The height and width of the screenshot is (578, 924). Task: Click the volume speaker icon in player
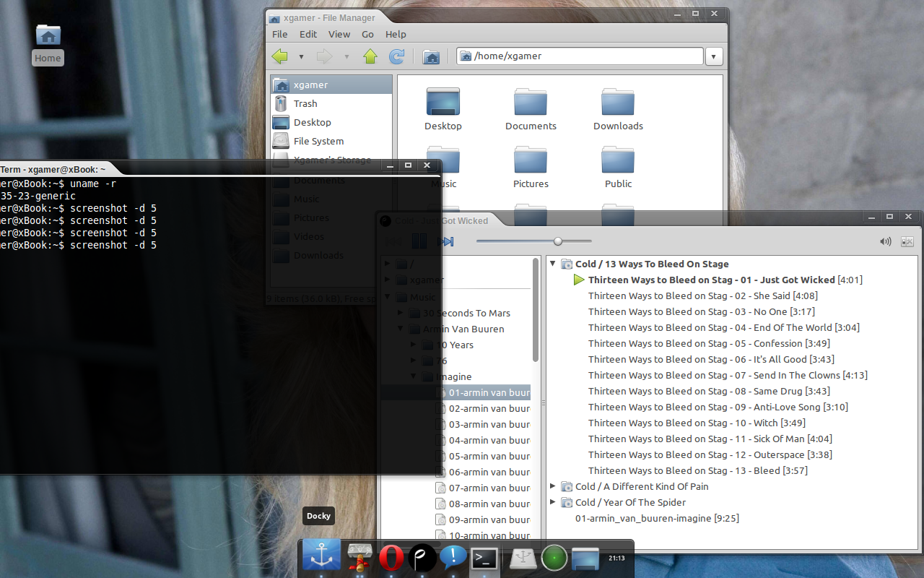click(x=886, y=241)
